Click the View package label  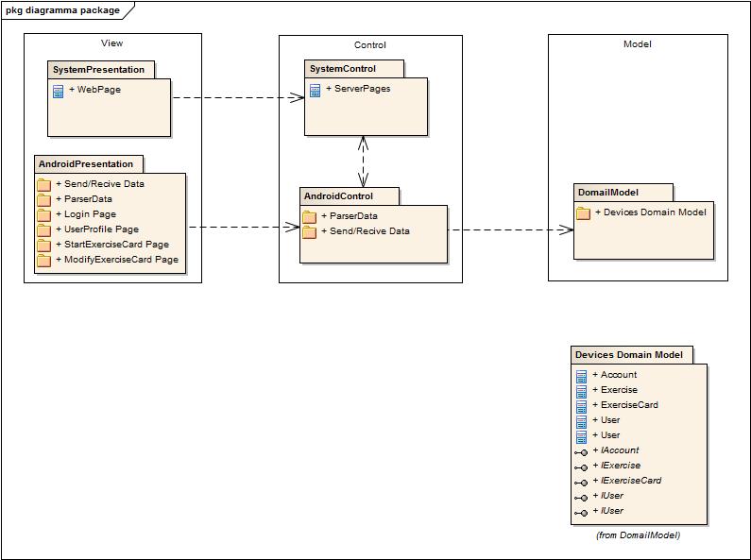[x=112, y=43]
